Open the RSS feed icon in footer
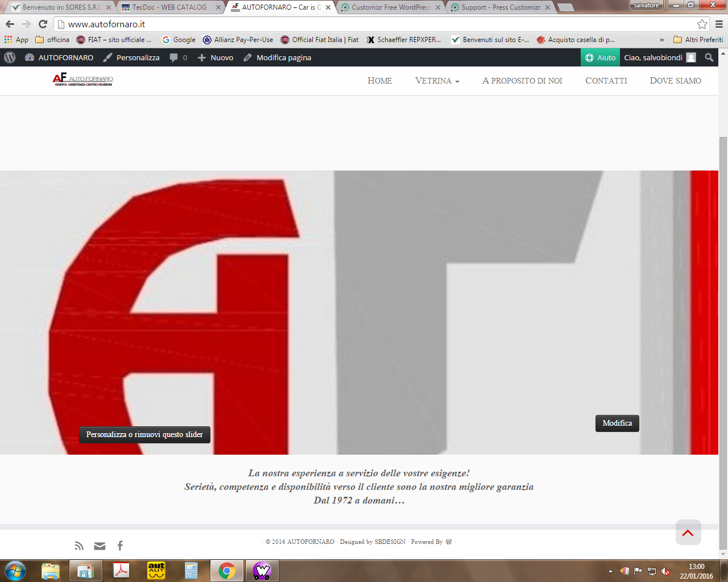 tap(79, 546)
